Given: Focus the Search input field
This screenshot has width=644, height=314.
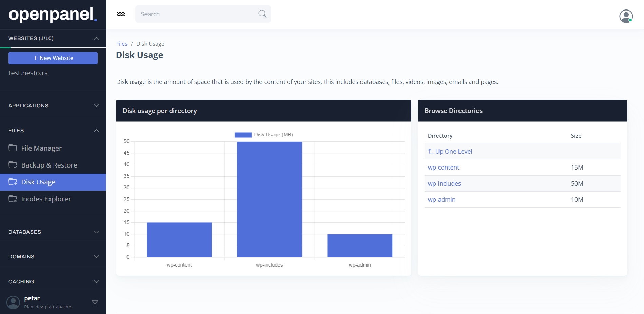Looking at the screenshot, I should [x=197, y=14].
